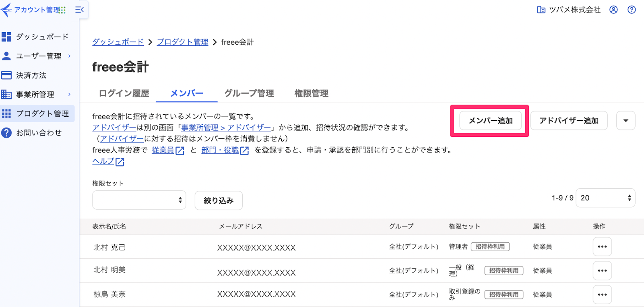Click 招待枠利用 badge in 管理者 row
The height and width of the screenshot is (307, 644).
point(490,247)
